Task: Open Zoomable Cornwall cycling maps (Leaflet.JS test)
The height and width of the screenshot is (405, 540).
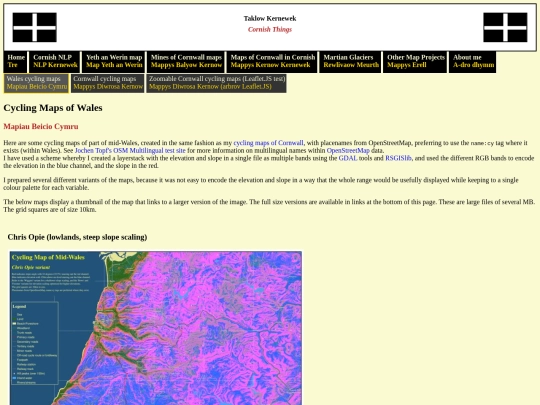Action: coord(217,83)
